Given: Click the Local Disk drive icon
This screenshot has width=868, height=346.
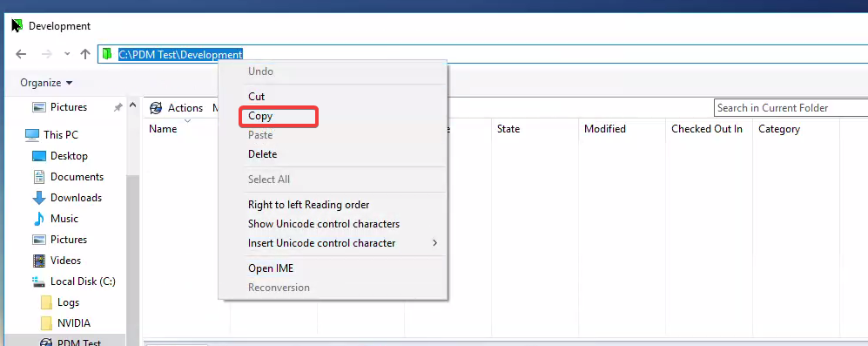Looking at the screenshot, I should [39, 282].
